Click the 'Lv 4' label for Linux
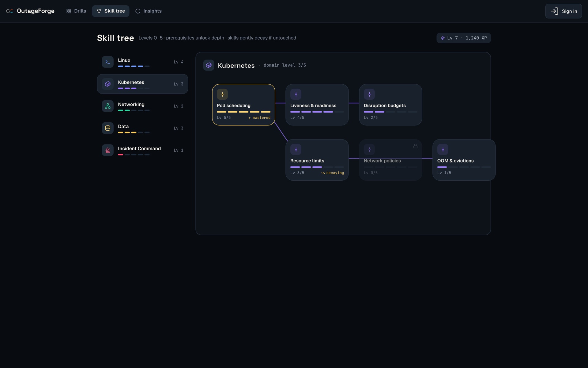The height and width of the screenshot is (368, 588). [x=179, y=62]
